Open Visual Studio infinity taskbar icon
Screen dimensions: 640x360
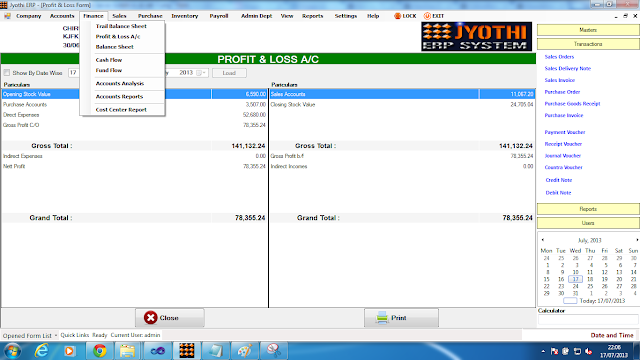158,351
